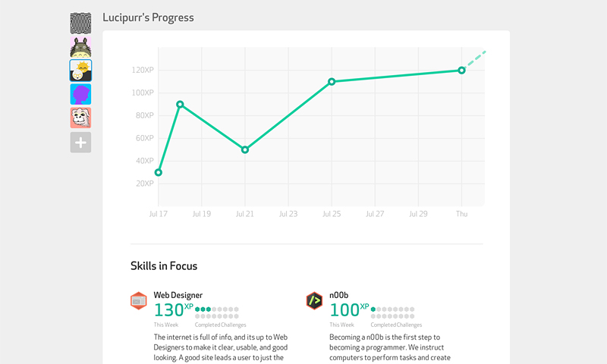Viewport: 607px width, 364px height.
Task: Switch to the white dog avatar
Action: tap(80, 118)
